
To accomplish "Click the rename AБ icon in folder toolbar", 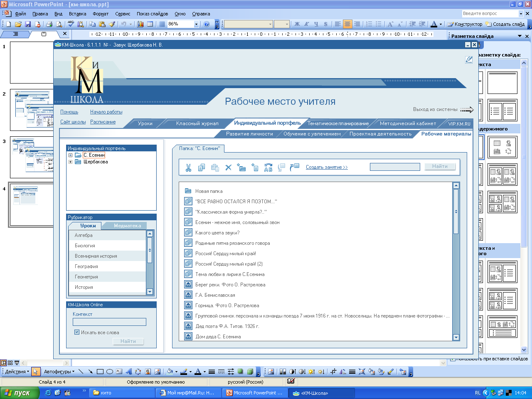I will point(268,167).
